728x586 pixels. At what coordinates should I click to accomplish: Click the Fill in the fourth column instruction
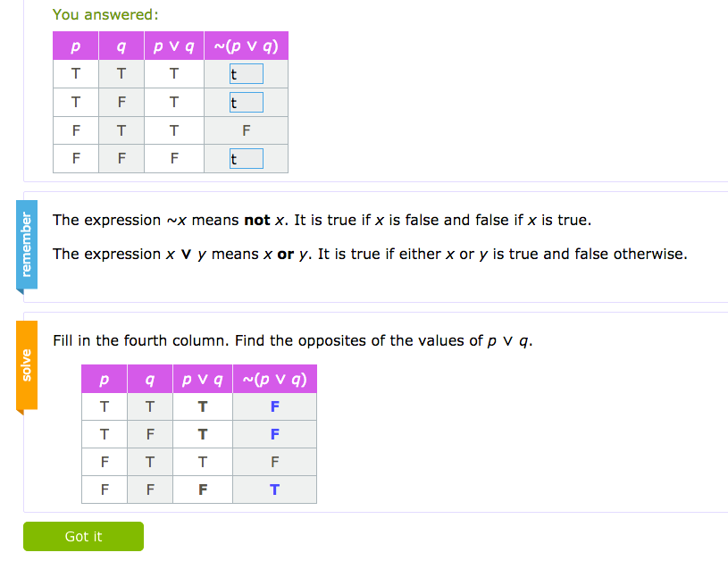(x=292, y=340)
